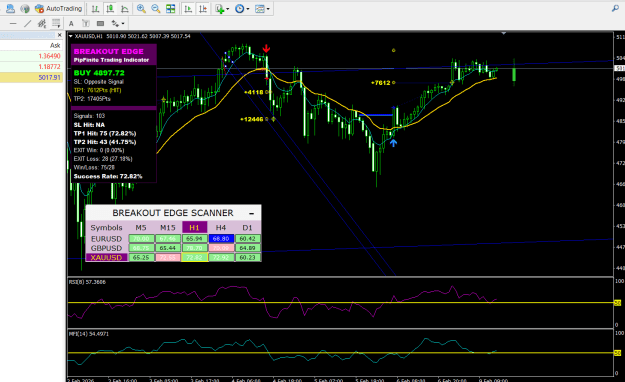The height and width of the screenshot is (382, 625).
Task: Select the text label 'T' tool
Action: point(86,24)
